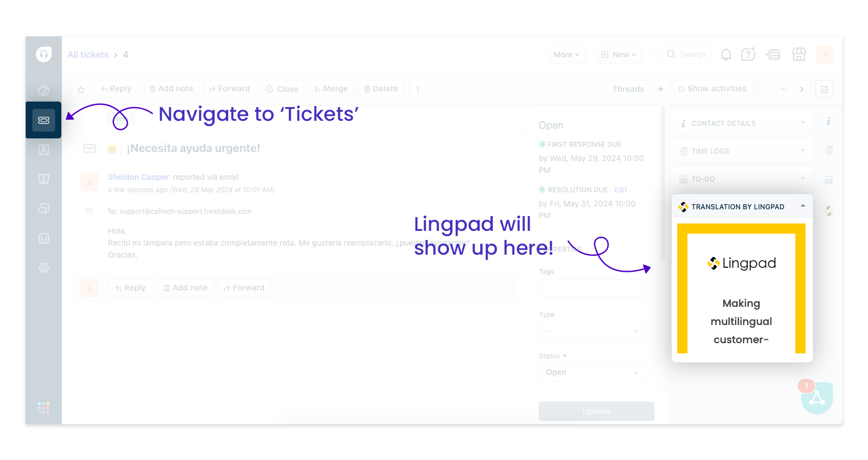Select the Threads tab
Viewport: 868px width, 460px height.
[x=628, y=89]
